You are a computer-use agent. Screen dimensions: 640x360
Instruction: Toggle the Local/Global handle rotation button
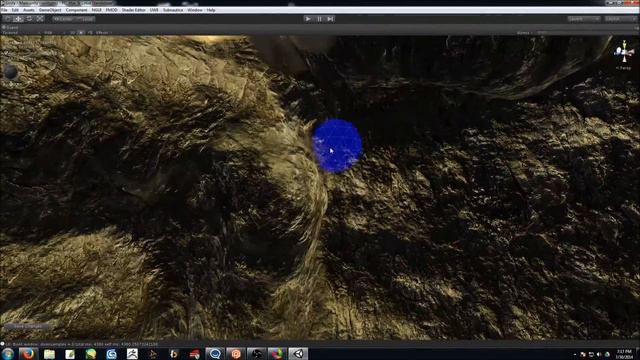point(86,19)
